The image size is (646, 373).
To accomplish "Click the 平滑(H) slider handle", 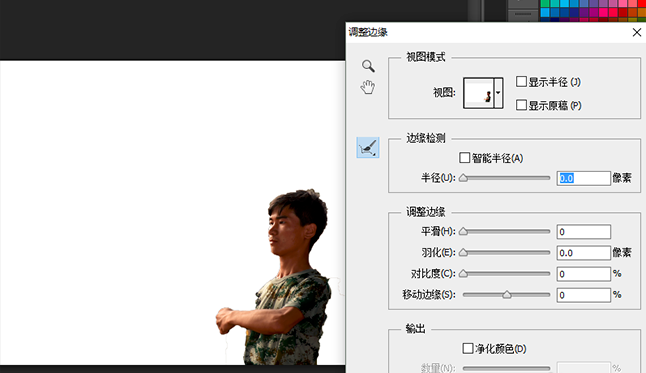I will coord(463,232).
